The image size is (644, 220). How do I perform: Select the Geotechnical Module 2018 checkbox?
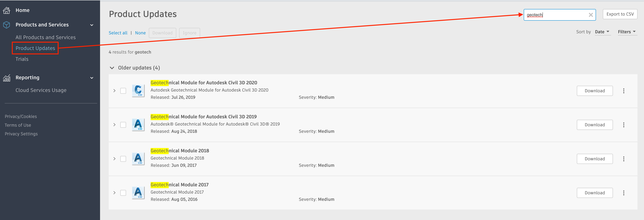(x=123, y=159)
